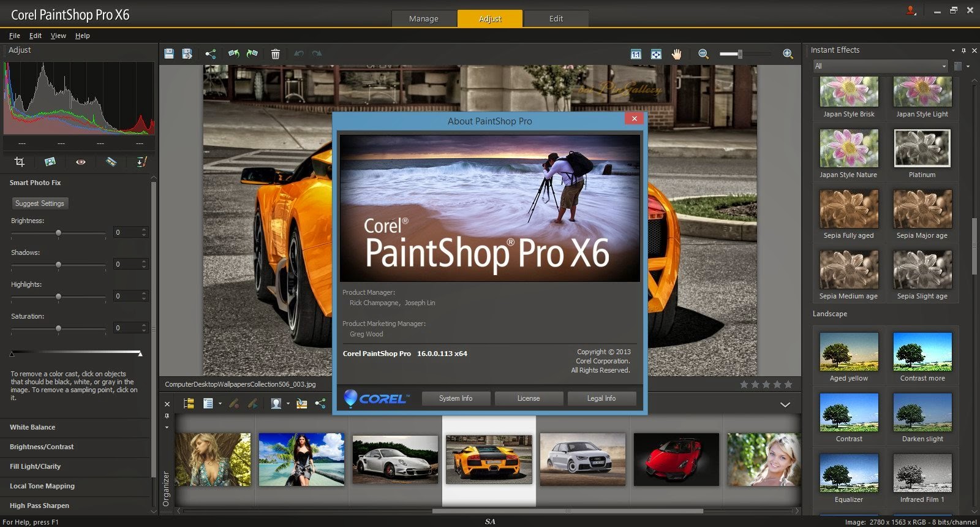The width and height of the screenshot is (980, 527).
Task: Click the Redo arrow icon
Action: tap(317, 54)
